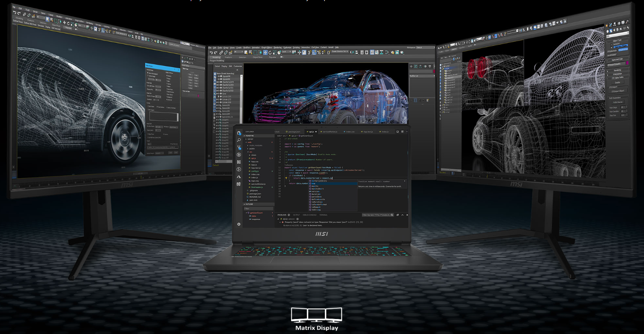
Task: Open Create panel plus icon, center monitor
Action: pyautogui.click(x=411, y=66)
